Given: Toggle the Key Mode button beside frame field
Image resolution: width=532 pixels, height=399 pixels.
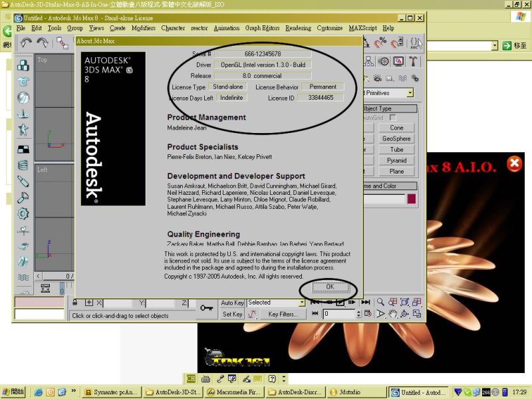Looking at the screenshot, I should pos(315,313).
